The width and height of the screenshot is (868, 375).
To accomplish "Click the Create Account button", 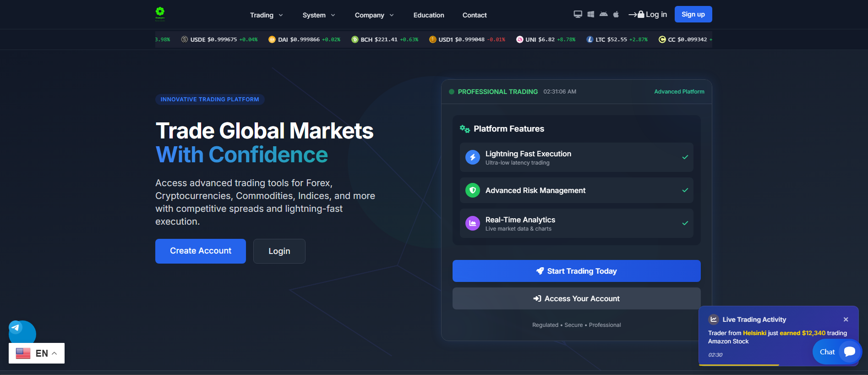I will pos(201,251).
